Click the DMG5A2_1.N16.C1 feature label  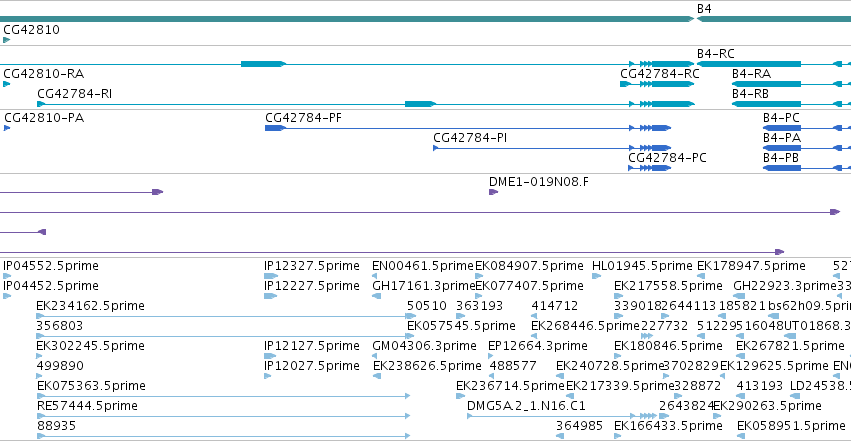click(526, 406)
